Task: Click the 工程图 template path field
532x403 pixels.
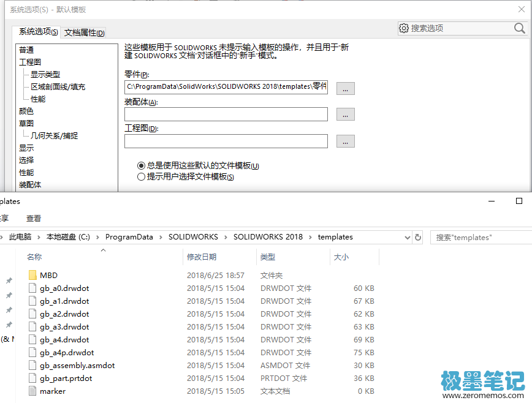Action: point(226,141)
